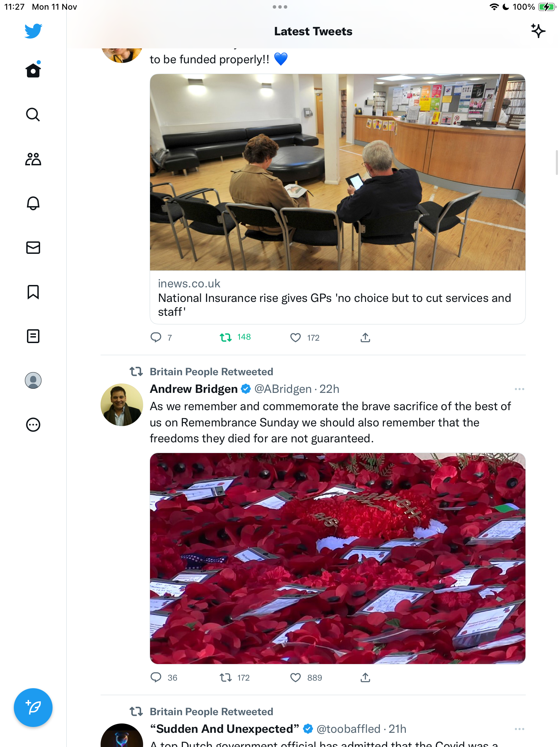Image resolution: width=560 pixels, height=747 pixels.
Task: Open the Profile icon in sidebar
Action: (33, 380)
